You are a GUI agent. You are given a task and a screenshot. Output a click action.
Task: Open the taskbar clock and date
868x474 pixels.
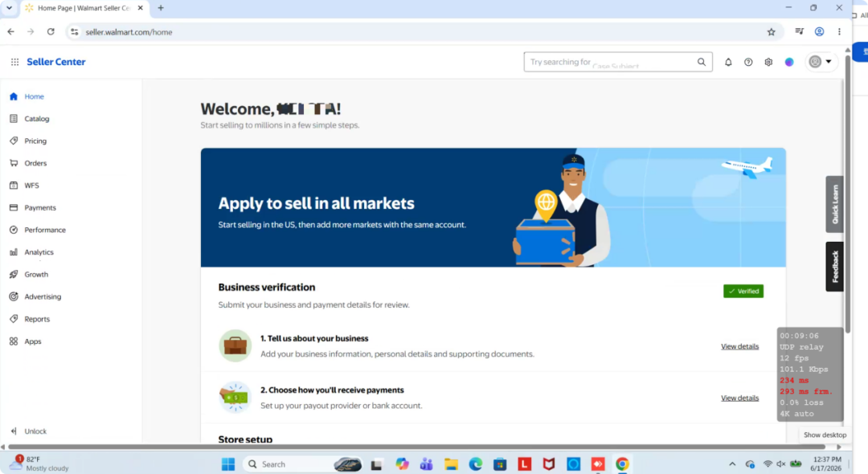coord(826,464)
